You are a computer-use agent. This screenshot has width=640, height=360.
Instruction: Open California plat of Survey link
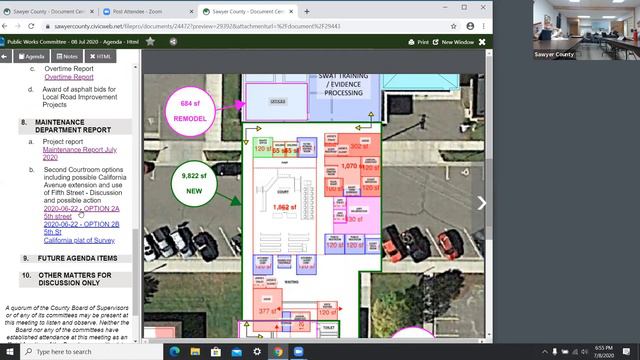[79, 240]
